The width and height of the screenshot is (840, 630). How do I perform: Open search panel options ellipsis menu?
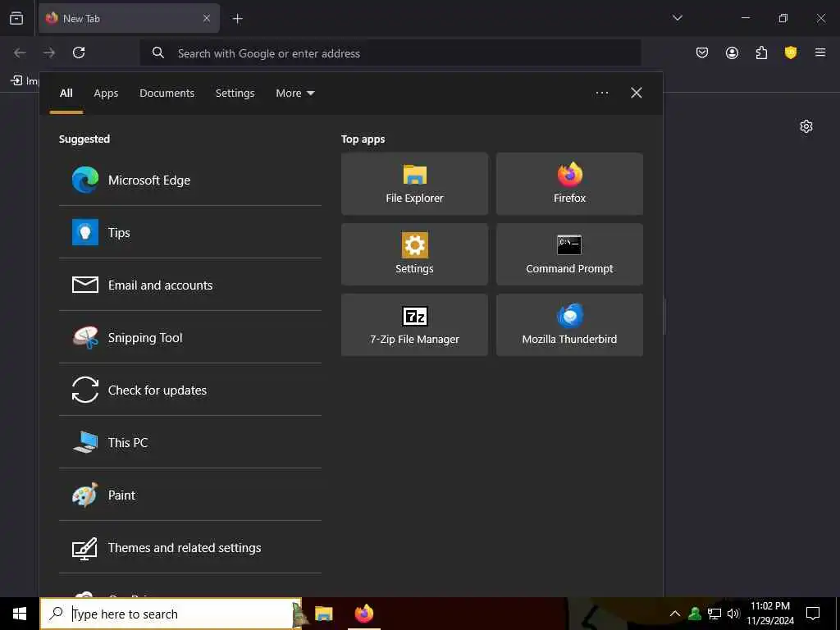602,94
